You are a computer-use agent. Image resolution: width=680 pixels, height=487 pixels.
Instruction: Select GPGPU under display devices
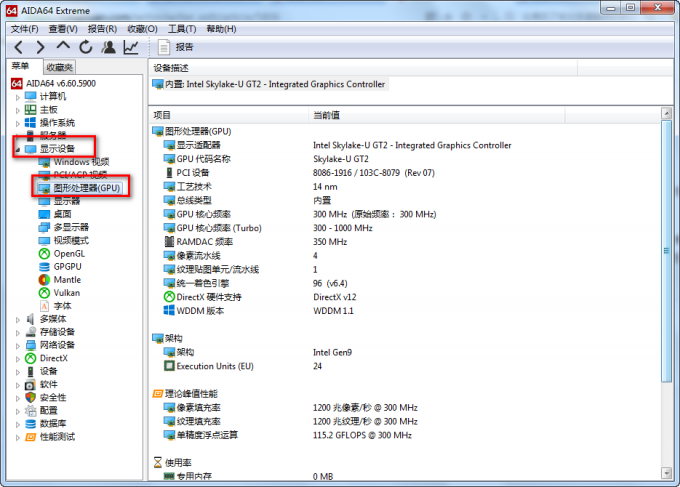tap(69, 266)
